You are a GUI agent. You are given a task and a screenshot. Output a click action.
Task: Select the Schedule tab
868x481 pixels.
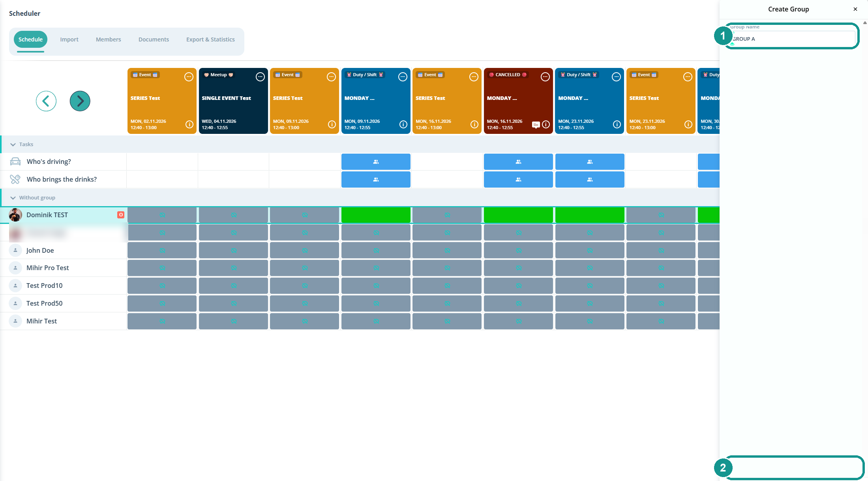[x=30, y=39]
